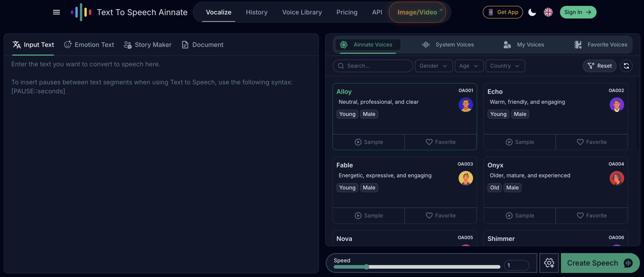Open voice settings gear icon

[549, 263]
